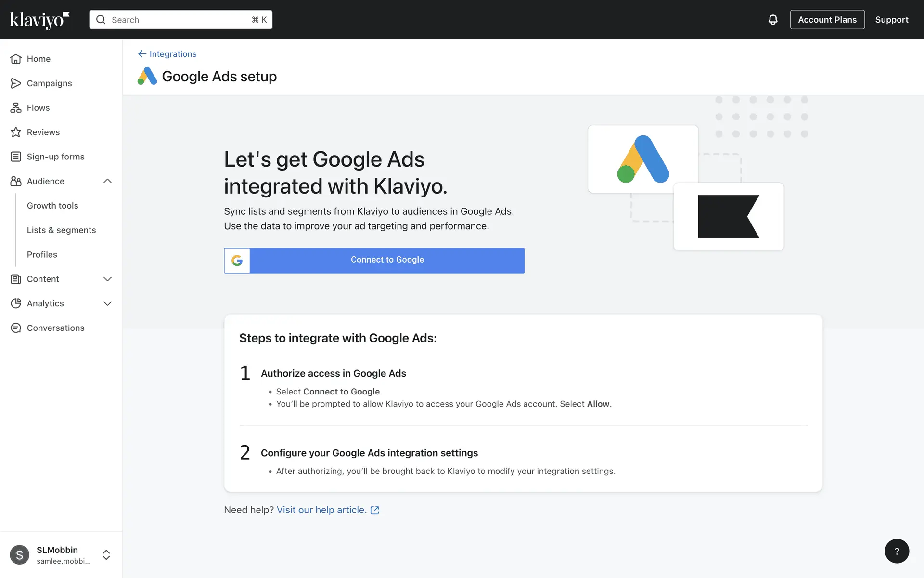Expand the Analytics section chevron
924x578 pixels.
107,303
